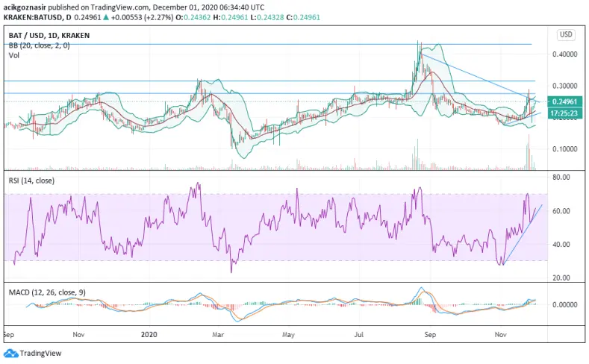The height and width of the screenshot is (364, 589).
Task: Open the TradingView text link
Action: (40, 353)
